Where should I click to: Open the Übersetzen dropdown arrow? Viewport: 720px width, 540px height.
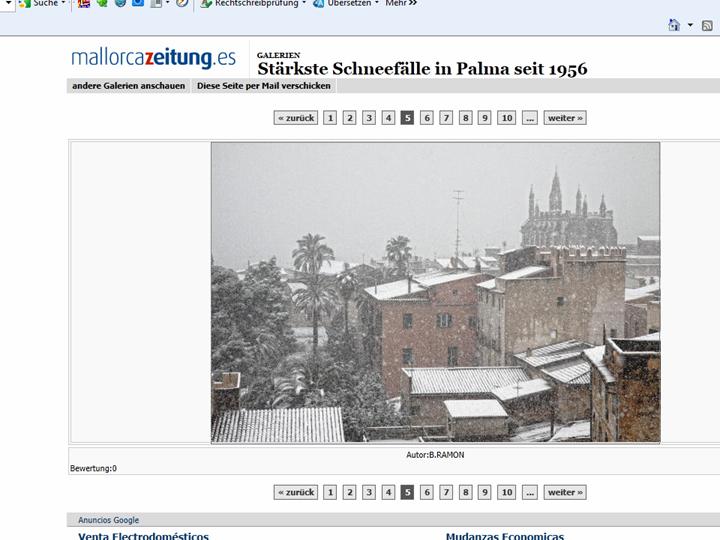377,3
